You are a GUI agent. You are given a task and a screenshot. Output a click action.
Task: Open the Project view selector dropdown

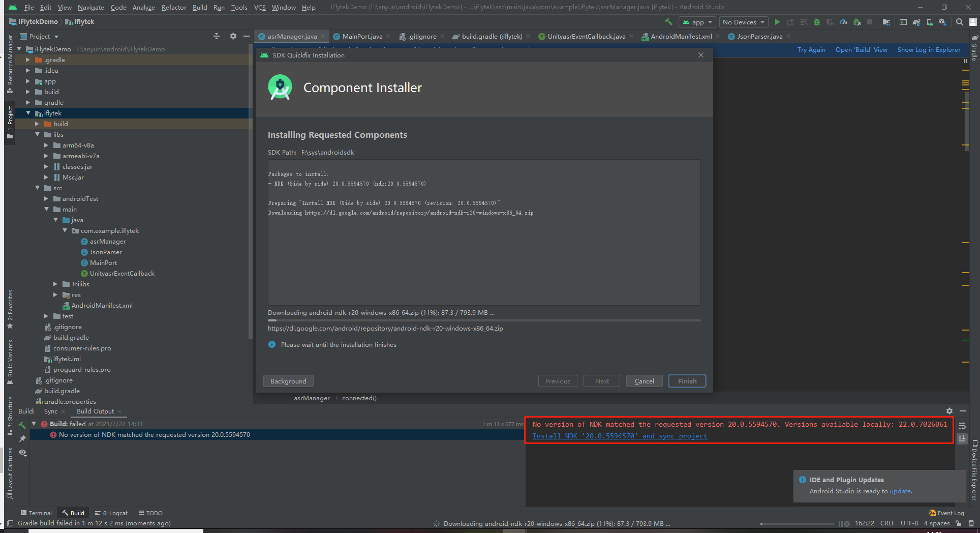tap(39, 36)
